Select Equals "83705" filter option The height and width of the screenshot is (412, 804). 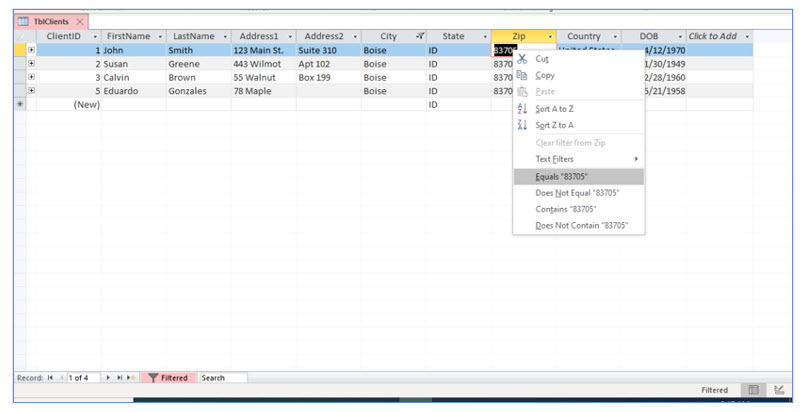(x=578, y=176)
